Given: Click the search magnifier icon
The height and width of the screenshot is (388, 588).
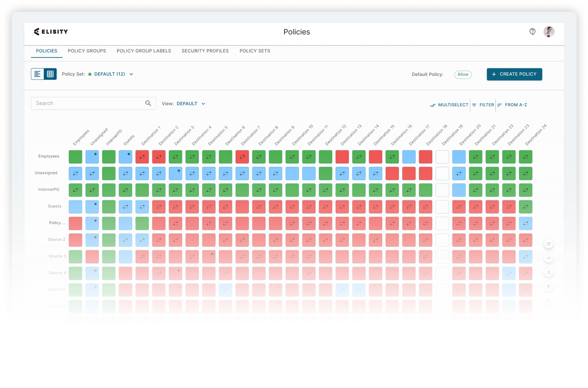Looking at the screenshot, I should coord(148,103).
